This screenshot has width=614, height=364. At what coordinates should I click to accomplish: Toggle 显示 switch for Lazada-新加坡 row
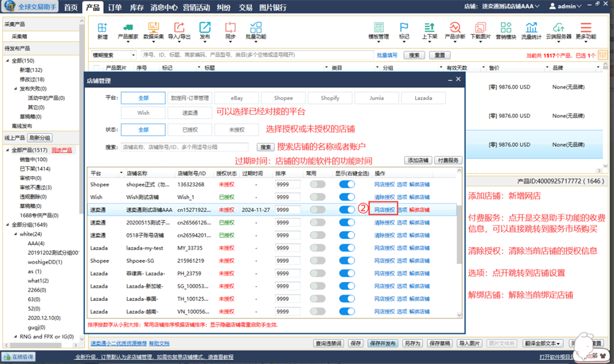[347, 286]
